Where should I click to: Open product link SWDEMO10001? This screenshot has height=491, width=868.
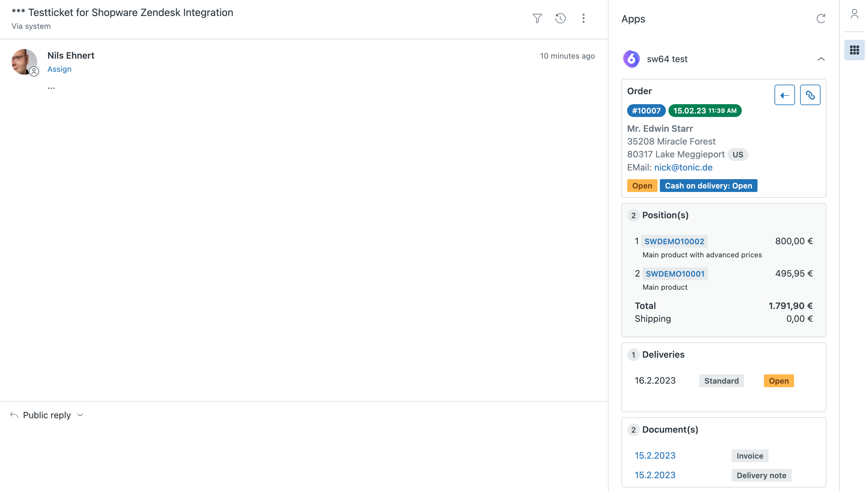point(675,274)
